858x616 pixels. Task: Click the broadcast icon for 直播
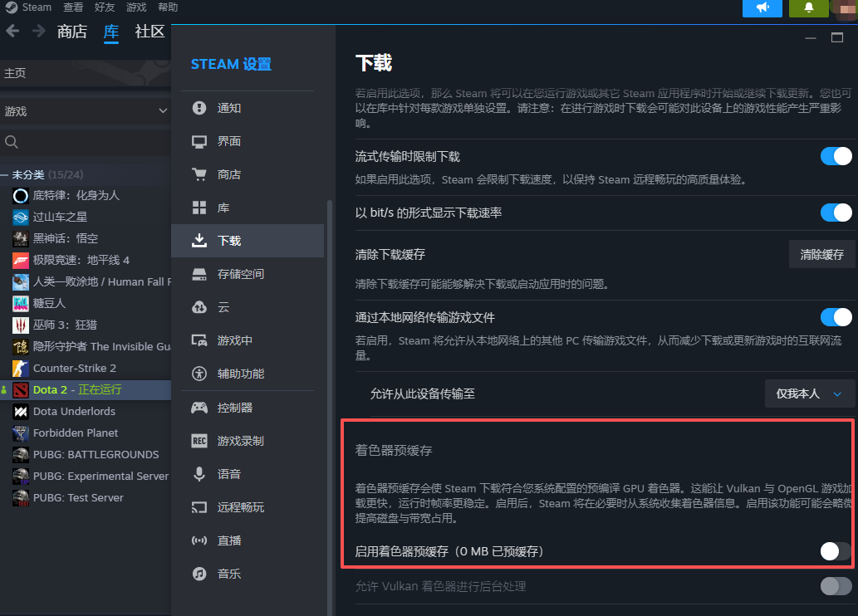[x=199, y=540]
